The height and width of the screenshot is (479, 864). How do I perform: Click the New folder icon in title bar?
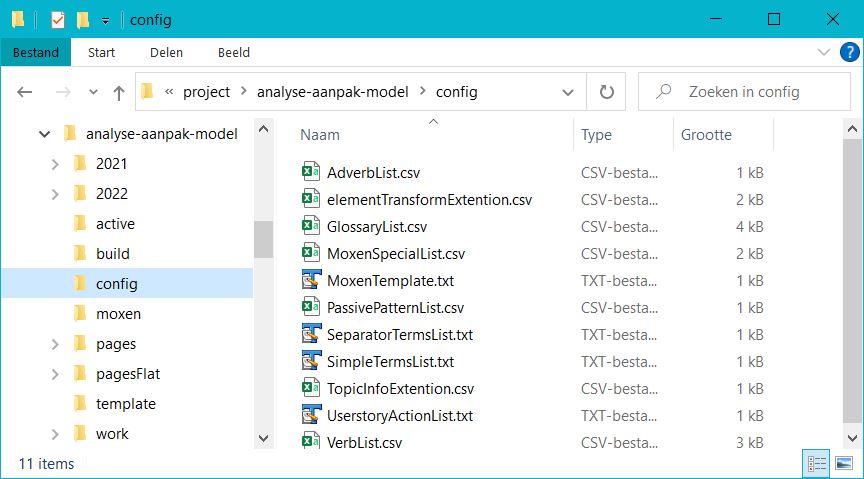click(x=83, y=19)
